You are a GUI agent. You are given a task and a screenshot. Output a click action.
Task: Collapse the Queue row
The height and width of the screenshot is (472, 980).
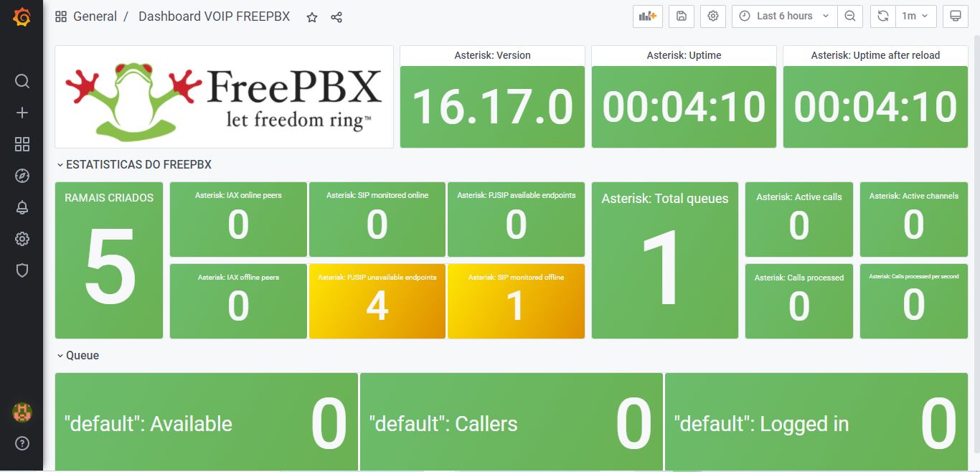click(x=78, y=355)
